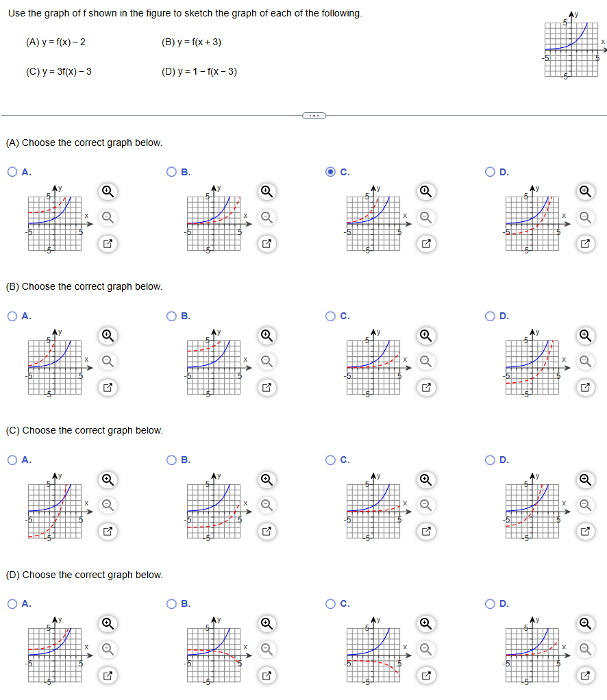Click the external-link icon under graph C of part (D)
The height and width of the screenshot is (700, 607).
(425, 675)
